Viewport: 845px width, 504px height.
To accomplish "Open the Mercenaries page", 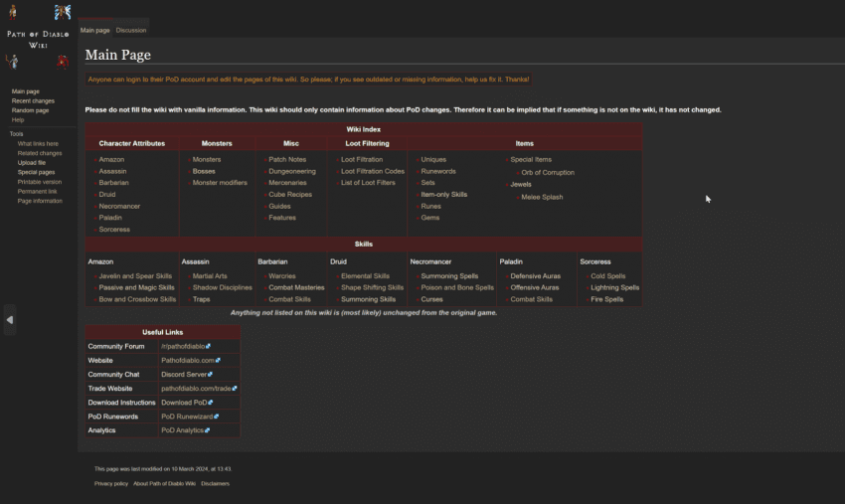I will (x=287, y=183).
